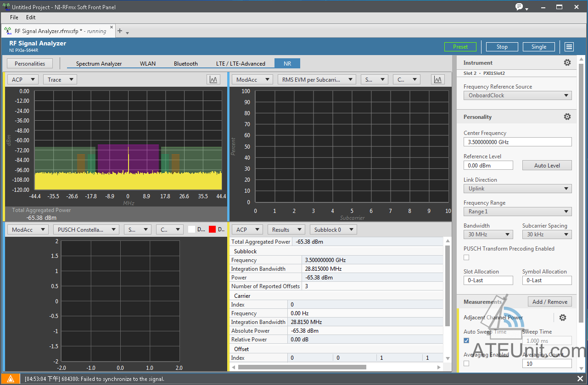Screen dimensions: 588x385
Task: Open the ACP dropdown in top-left pane
Action: (x=23, y=79)
